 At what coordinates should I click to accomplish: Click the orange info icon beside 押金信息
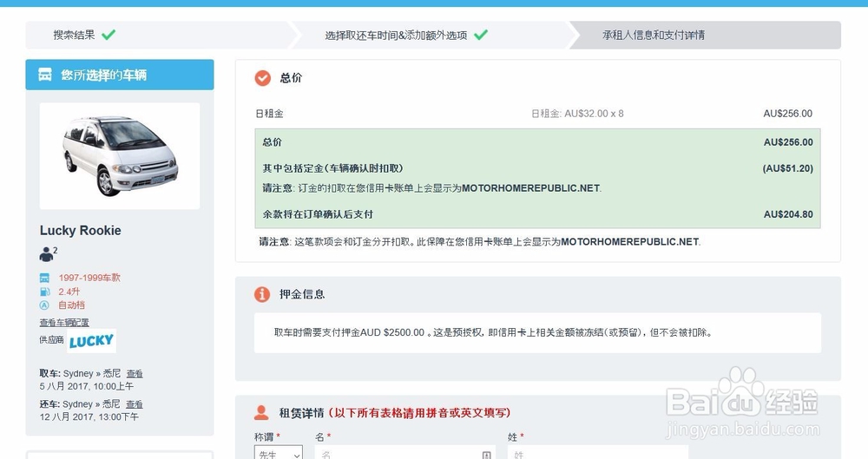pyautogui.click(x=262, y=294)
